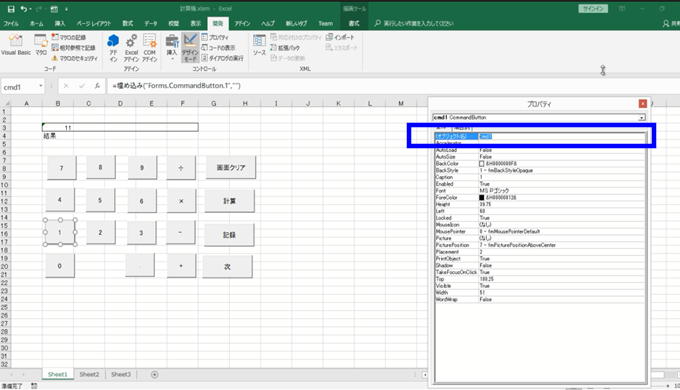This screenshot has width=680, height=390.
Task: Close the Properties (プロパティ) window
Action: point(643,104)
